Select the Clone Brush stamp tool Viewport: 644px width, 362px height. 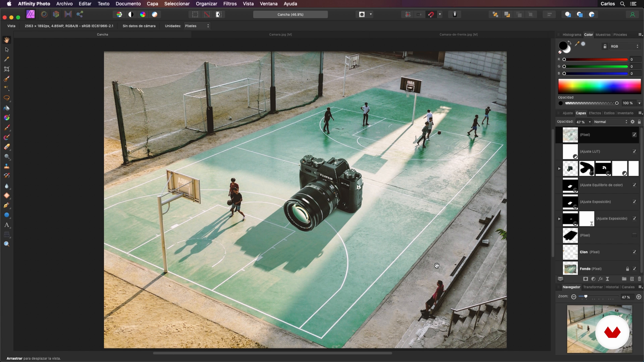click(x=7, y=166)
